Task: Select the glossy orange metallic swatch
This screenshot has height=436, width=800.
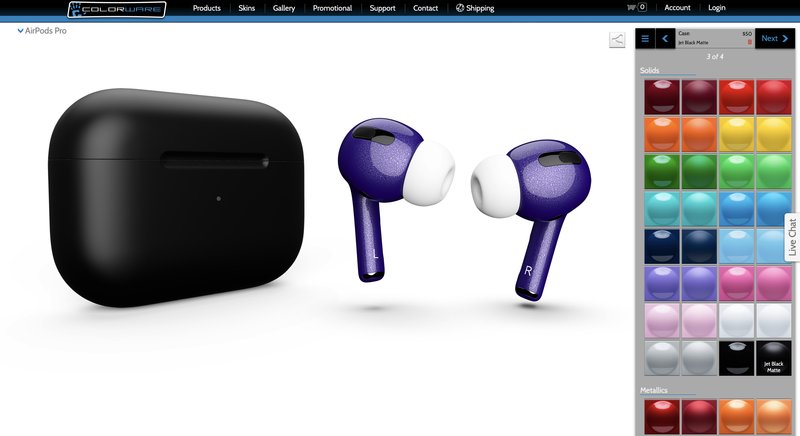Action: [736, 417]
